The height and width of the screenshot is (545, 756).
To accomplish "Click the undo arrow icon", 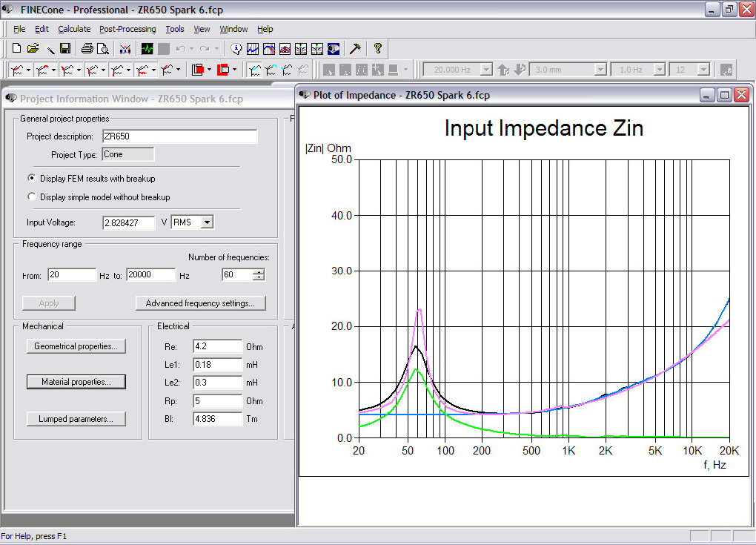I will click(181, 48).
